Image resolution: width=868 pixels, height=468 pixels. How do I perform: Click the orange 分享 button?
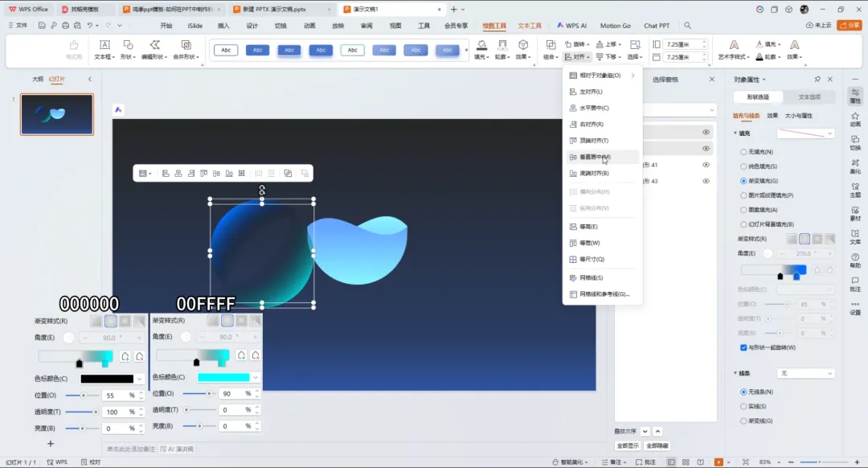850,25
